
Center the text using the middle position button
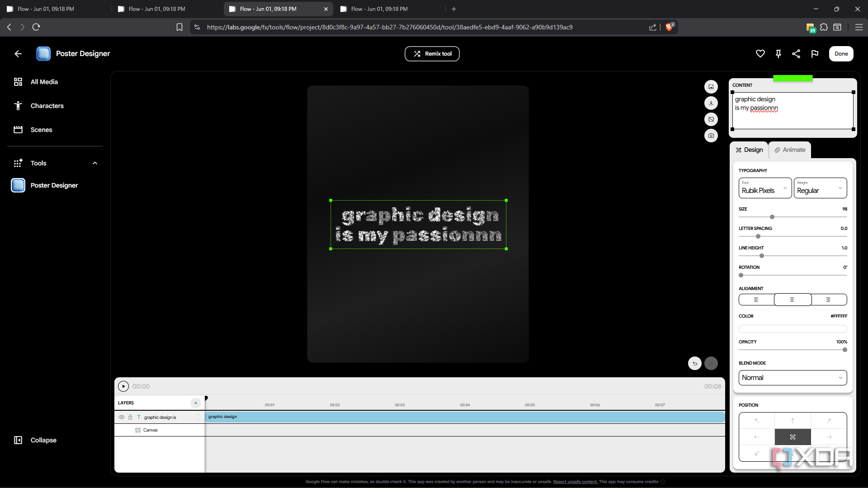click(793, 437)
